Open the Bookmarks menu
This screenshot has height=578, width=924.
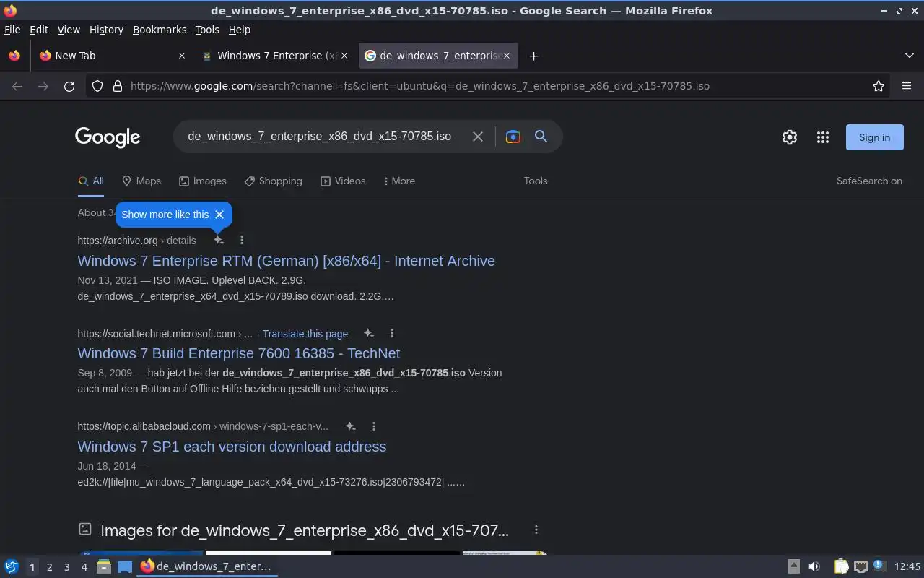[x=160, y=30]
